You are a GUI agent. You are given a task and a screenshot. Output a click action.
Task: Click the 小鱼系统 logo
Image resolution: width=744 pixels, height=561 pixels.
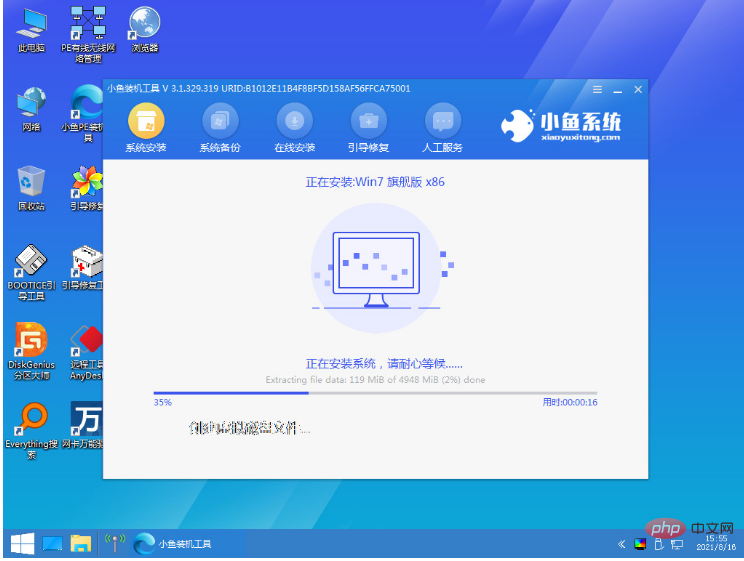[561, 126]
